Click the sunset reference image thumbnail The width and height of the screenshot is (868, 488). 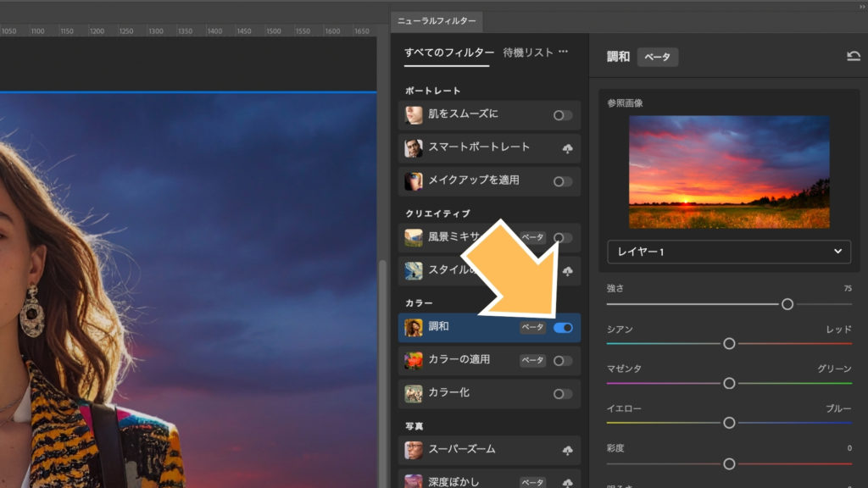click(x=729, y=172)
